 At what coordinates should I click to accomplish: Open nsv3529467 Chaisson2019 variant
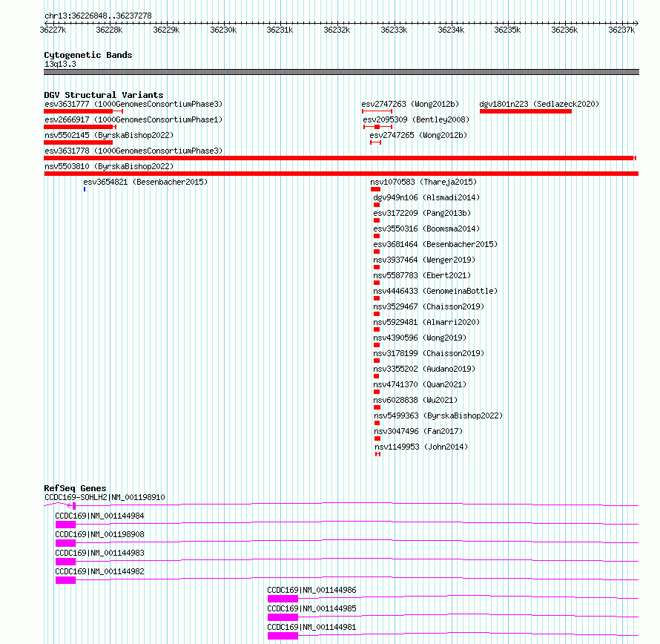tap(429, 306)
